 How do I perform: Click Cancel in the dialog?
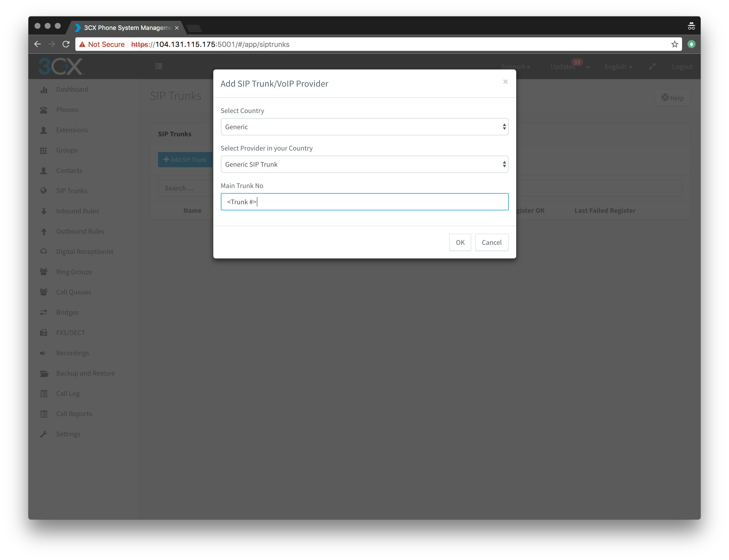click(491, 242)
